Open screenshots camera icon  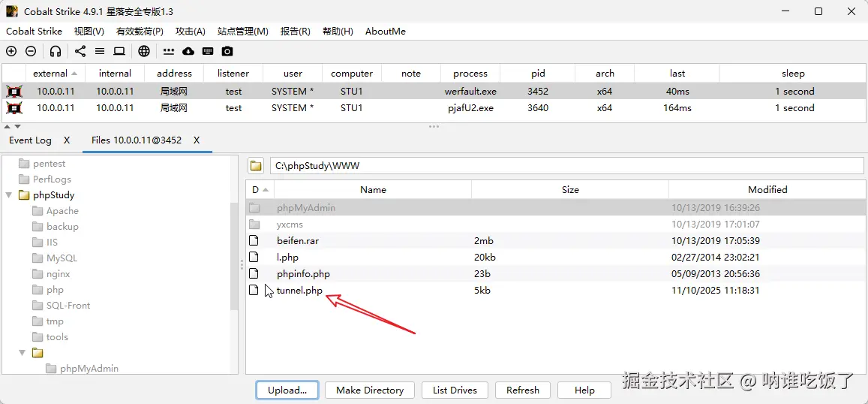[227, 52]
